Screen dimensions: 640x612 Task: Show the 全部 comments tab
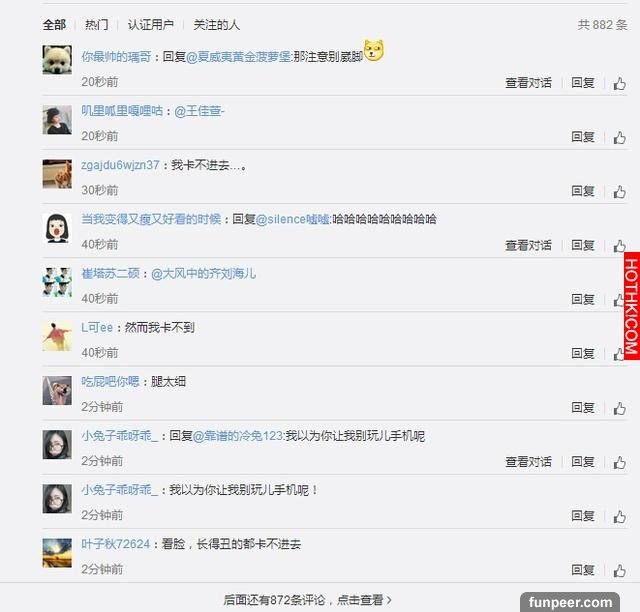point(54,25)
